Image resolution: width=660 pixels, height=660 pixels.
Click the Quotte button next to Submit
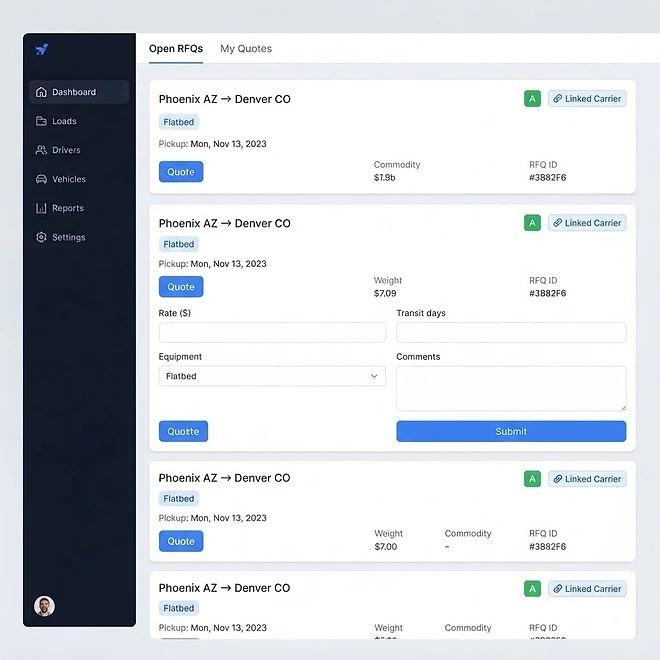tap(183, 431)
